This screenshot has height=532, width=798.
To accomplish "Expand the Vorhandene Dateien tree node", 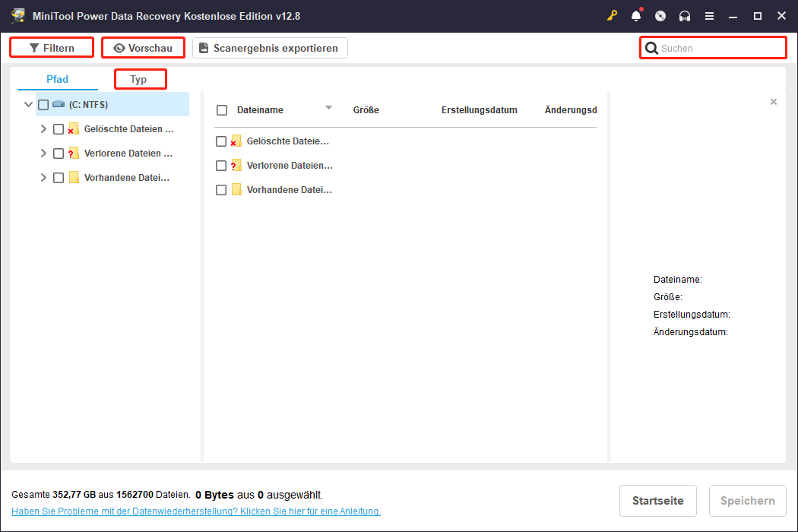I will [43, 177].
